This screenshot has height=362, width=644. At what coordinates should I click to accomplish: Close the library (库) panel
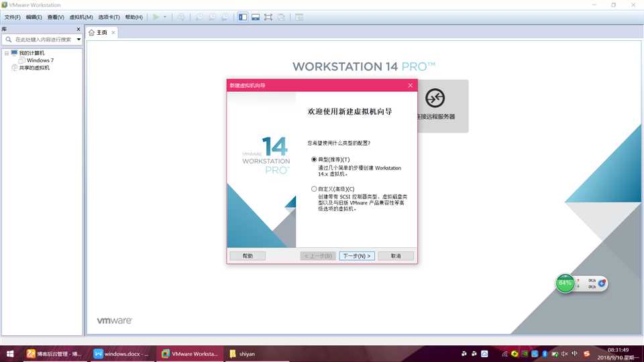pos(78,29)
